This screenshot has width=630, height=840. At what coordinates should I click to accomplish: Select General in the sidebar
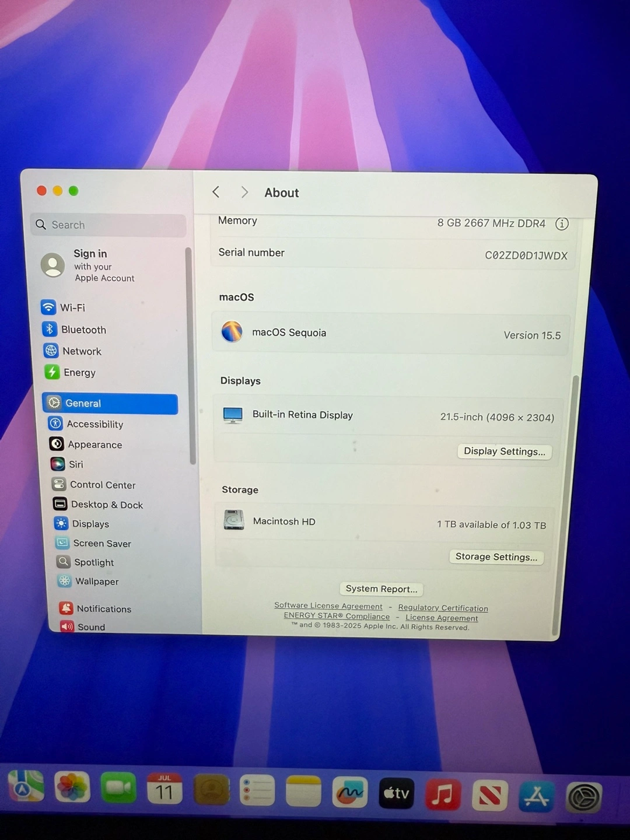tap(110, 403)
